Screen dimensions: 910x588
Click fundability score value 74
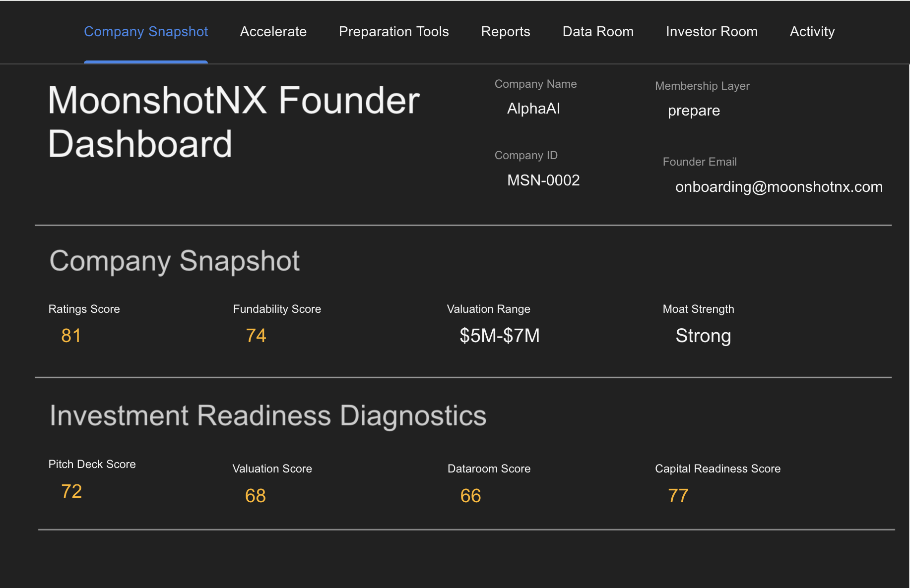coord(256,336)
